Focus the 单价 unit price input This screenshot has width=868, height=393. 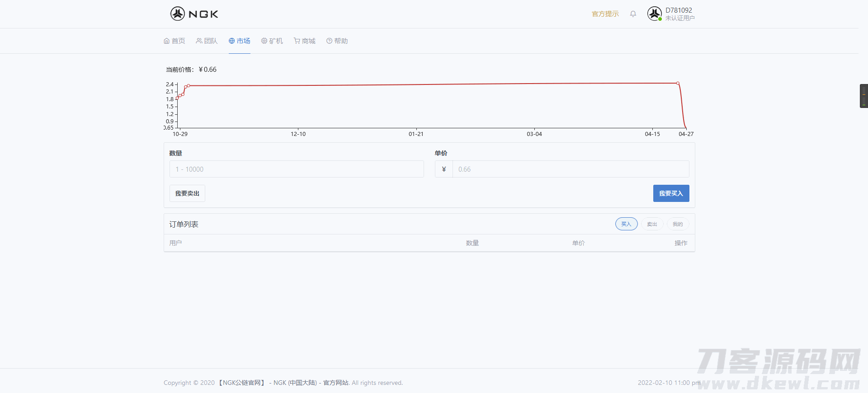tap(571, 169)
